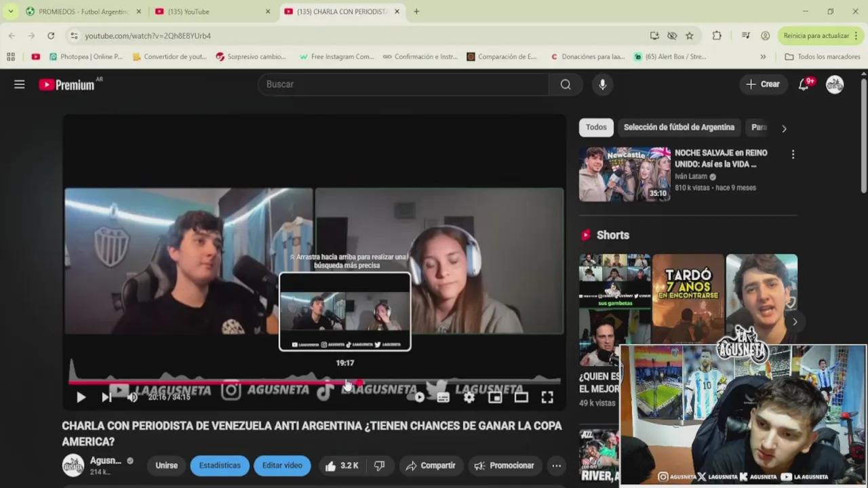Mute the video player volume

(132, 398)
